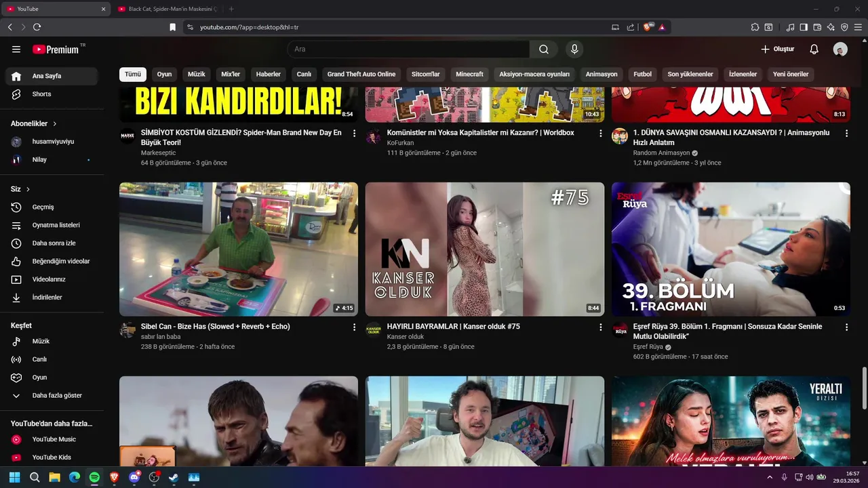Open Steam from the taskbar
This screenshot has width=868, height=488.
click(174, 477)
